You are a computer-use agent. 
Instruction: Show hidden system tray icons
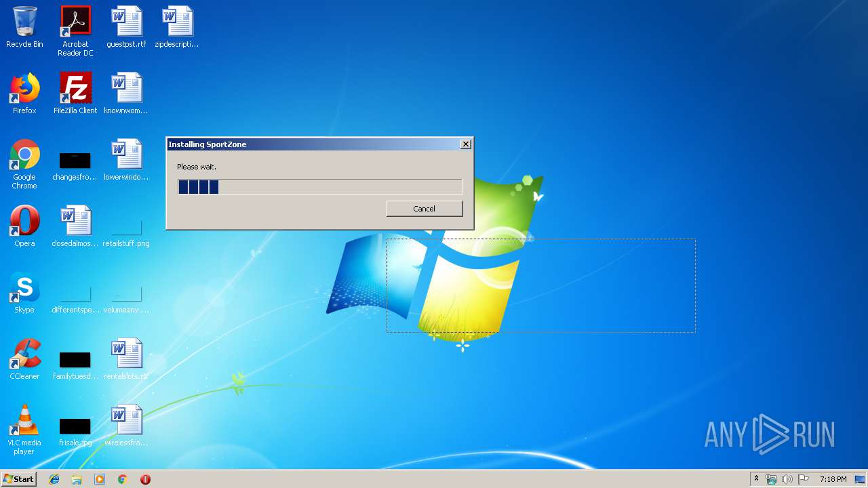(x=756, y=479)
